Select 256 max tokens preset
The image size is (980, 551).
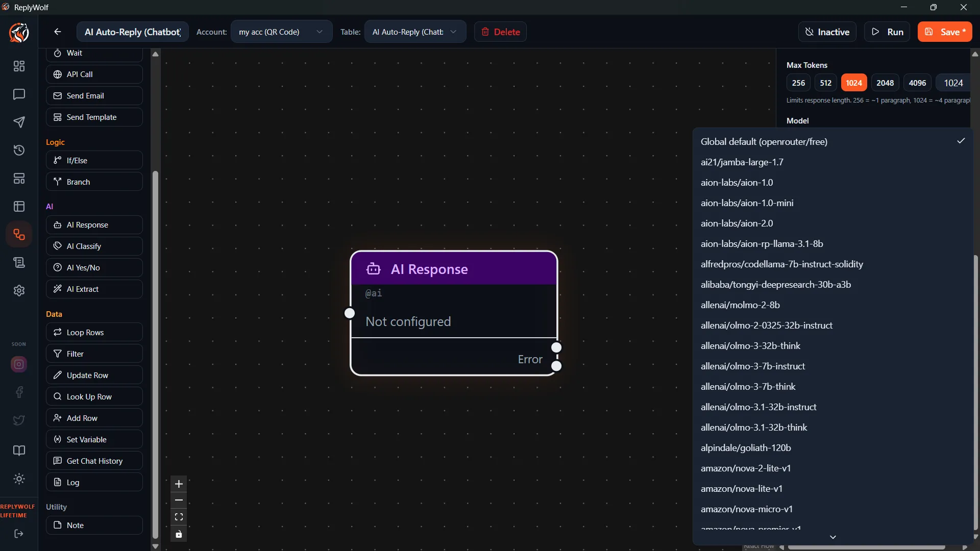pyautogui.click(x=798, y=83)
